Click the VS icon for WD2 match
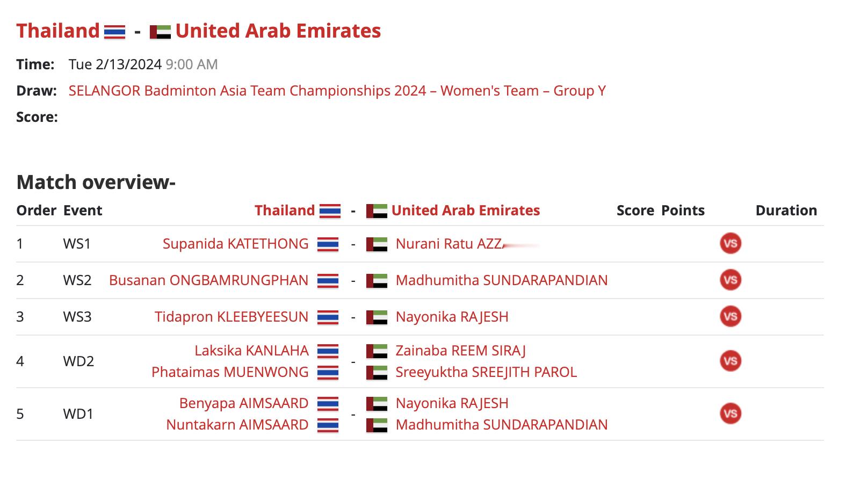The height and width of the screenshot is (494, 868). (730, 361)
